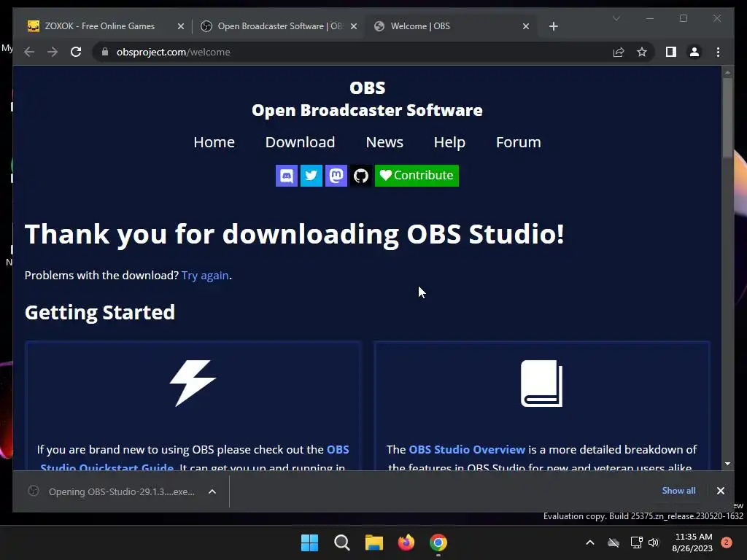
Task: Switch to the ZOXOK Free Online Games tab
Action: 99,26
